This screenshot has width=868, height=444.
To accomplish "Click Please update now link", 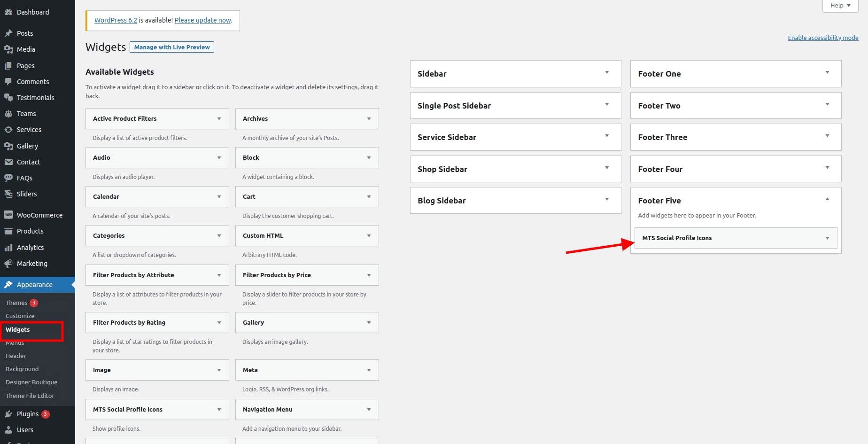I will pyautogui.click(x=203, y=20).
